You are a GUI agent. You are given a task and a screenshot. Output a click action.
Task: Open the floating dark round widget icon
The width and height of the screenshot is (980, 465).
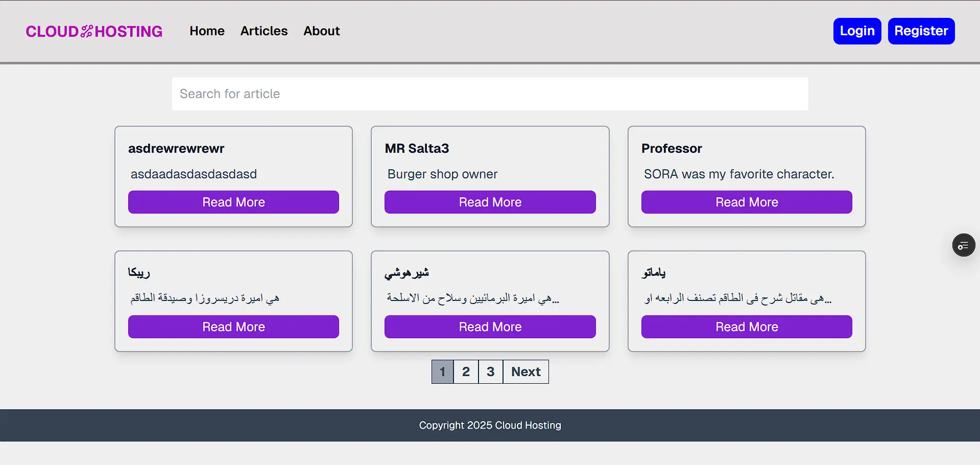[963, 245]
